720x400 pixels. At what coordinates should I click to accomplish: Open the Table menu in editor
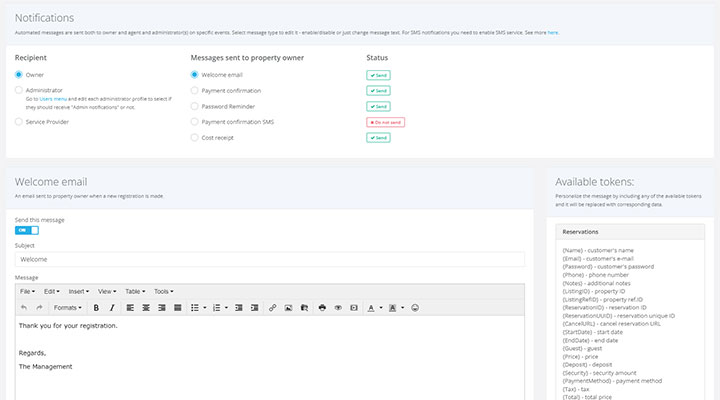point(135,292)
